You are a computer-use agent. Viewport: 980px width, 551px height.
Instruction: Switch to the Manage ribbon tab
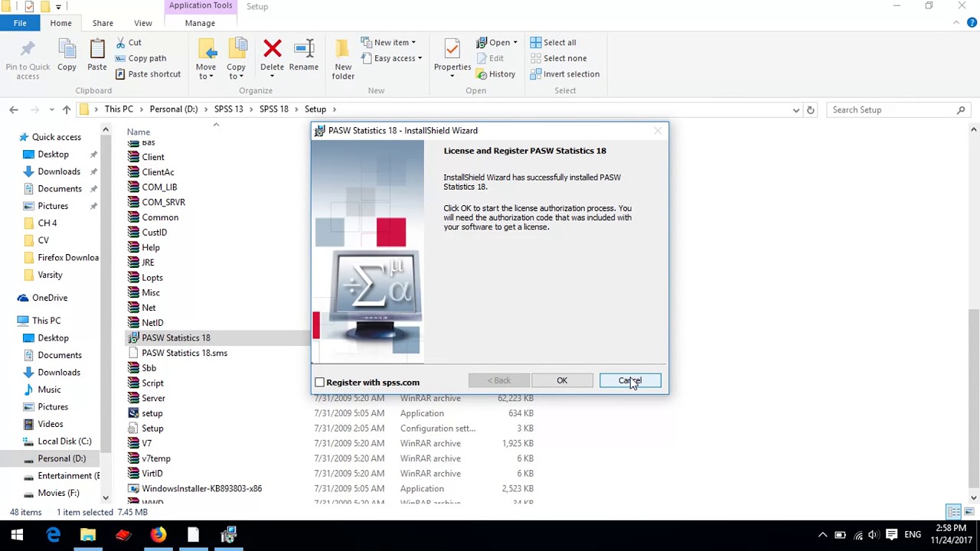[x=200, y=23]
